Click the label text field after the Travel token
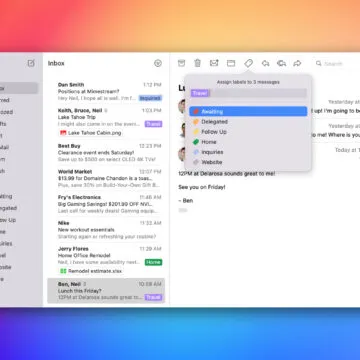The width and height of the screenshot is (360, 360). pyautogui.click(x=258, y=93)
